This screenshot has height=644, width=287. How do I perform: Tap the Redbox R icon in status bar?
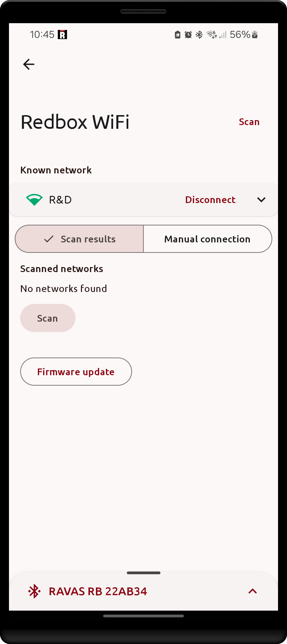pyautogui.click(x=62, y=34)
